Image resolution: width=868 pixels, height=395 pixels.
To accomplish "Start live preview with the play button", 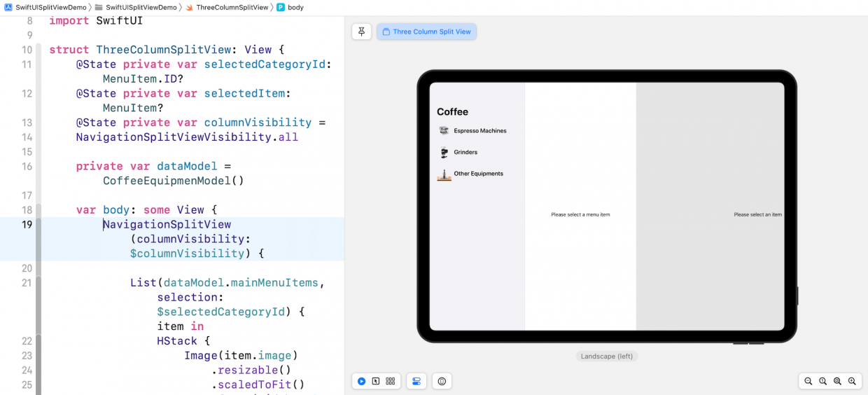I will (x=361, y=381).
